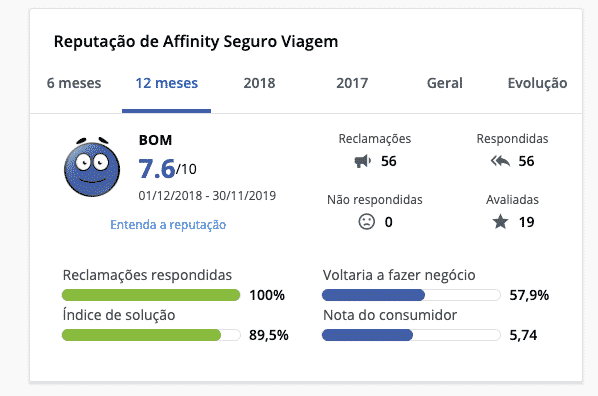Show the Geral reputation tab
Viewport: 598px width, 396px height.
coord(445,83)
